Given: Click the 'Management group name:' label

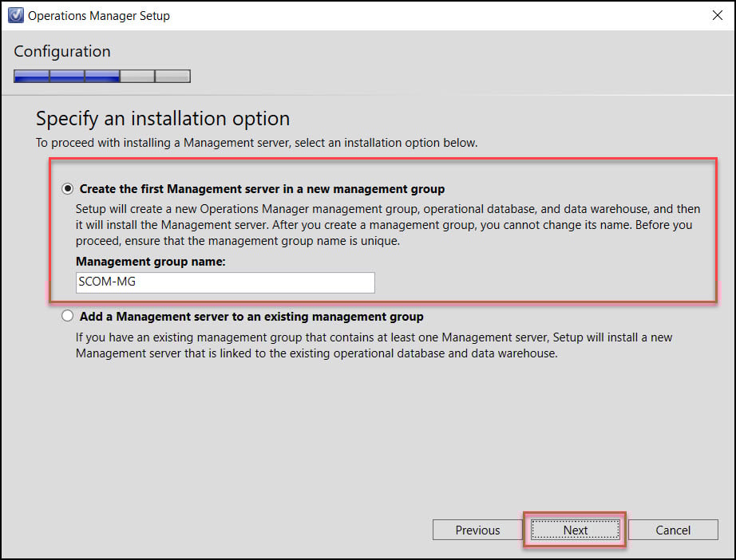Looking at the screenshot, I should pyautogui.click(x=151, y=262).
